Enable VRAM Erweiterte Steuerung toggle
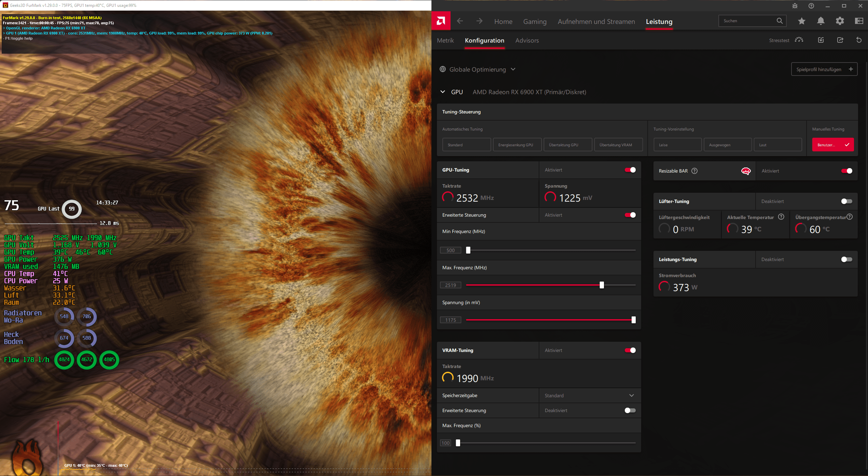The width and height of the screenshot is (868, 476). pyautogui.click(x=630, y=410)
